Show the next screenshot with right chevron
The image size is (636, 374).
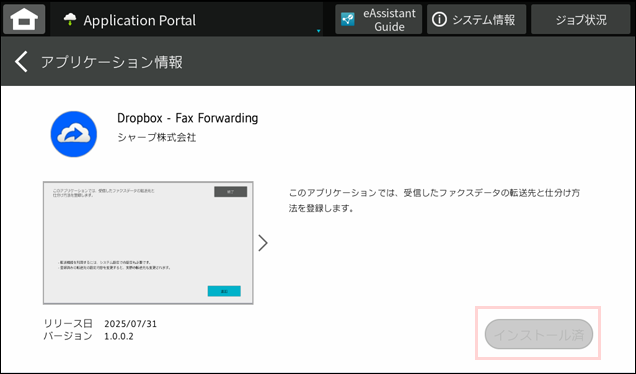[x=263, y=243]
